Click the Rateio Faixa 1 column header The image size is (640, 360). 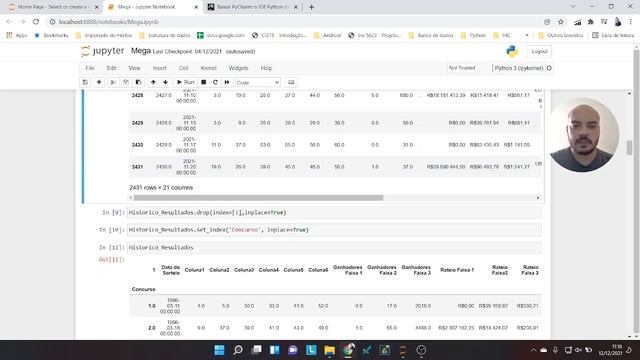457,270
